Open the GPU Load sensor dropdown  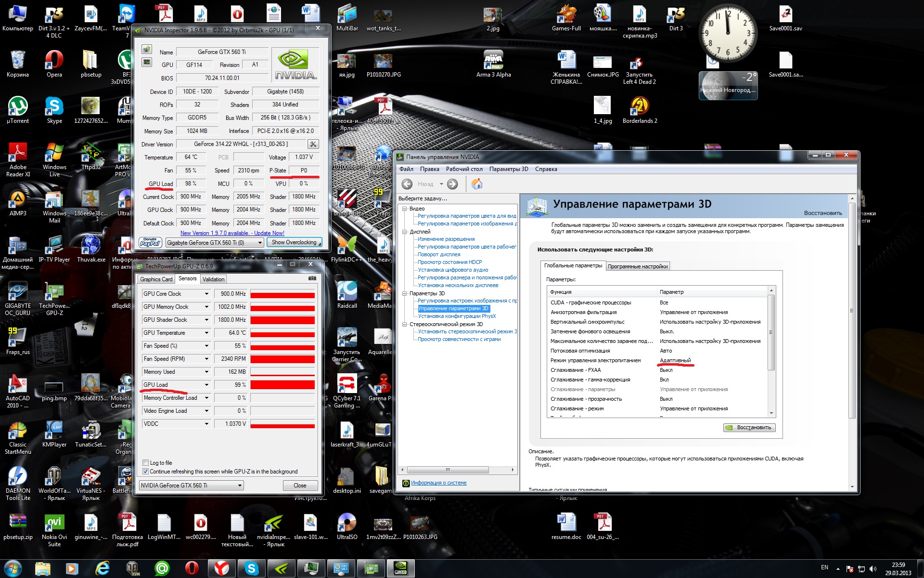click(x=206, y=385)
